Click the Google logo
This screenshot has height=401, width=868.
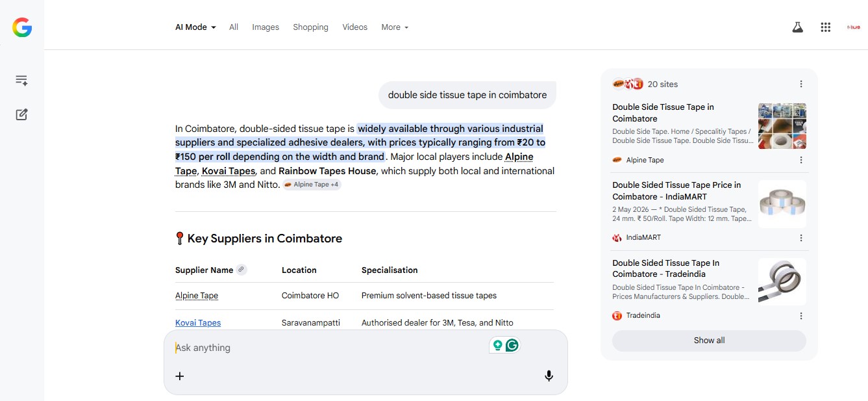point(22,27)
